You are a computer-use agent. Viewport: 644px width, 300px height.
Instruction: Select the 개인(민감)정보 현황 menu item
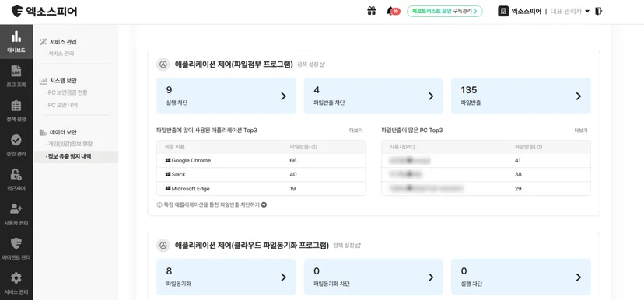(x=69, y=144)
